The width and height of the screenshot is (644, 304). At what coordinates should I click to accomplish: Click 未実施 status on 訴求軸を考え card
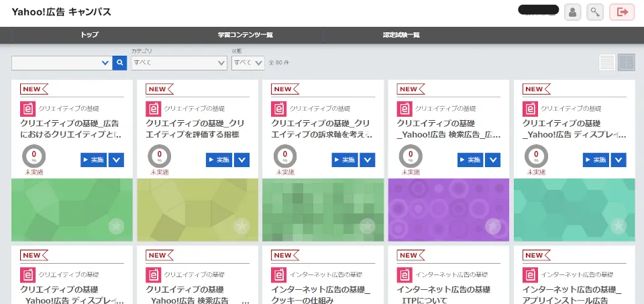285,172
